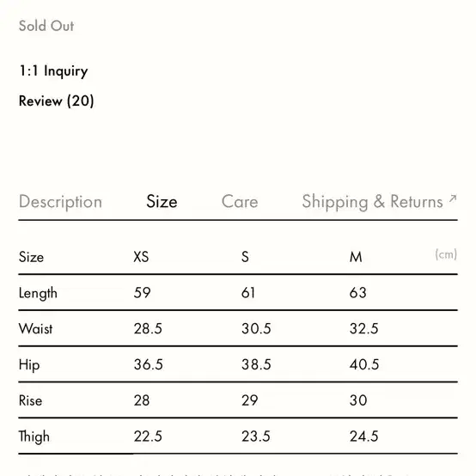The width and height of the screenshot is (476, 476).
Task: Click the S thigh value 23.5
Action: [255, 436]
